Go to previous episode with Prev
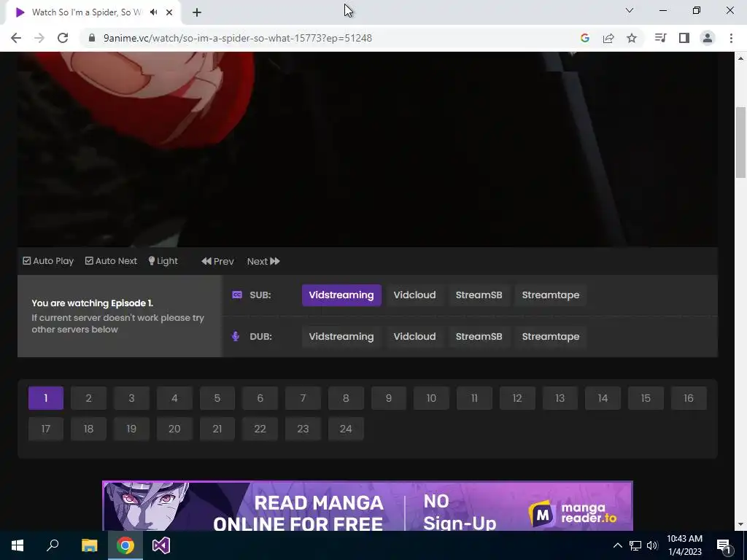The image size is (747, 560). pos(217,261)
